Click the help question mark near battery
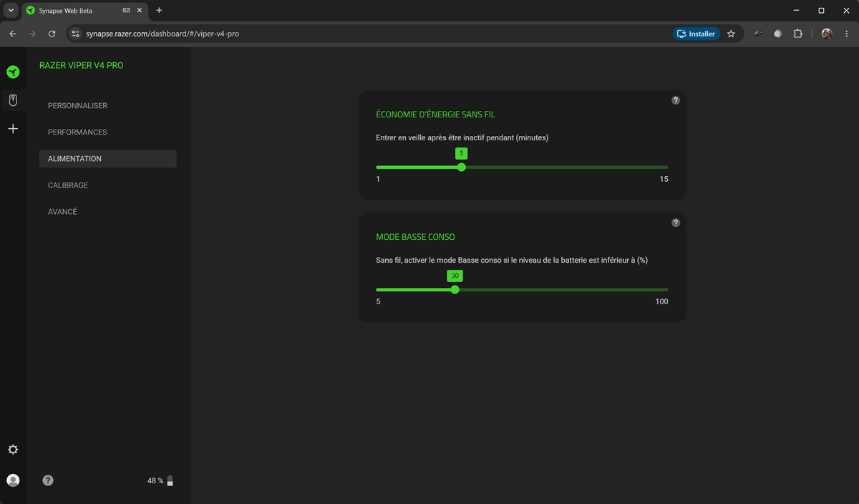 point(48,480)
